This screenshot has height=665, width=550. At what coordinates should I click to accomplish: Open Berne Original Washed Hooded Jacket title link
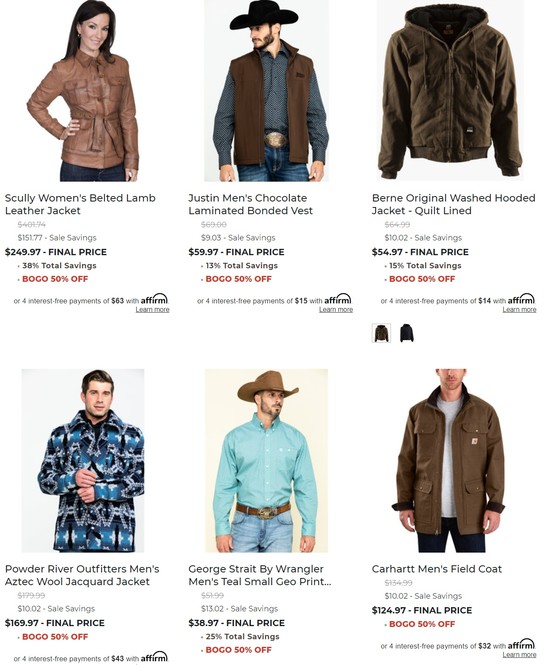pos(453,204)
